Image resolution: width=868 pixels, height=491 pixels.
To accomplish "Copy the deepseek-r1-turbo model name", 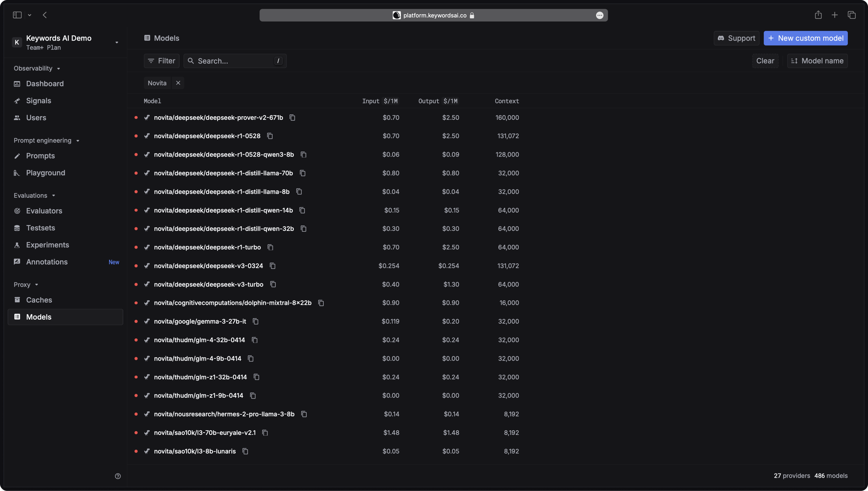I will pyautogui.click(x=270, y=247).
